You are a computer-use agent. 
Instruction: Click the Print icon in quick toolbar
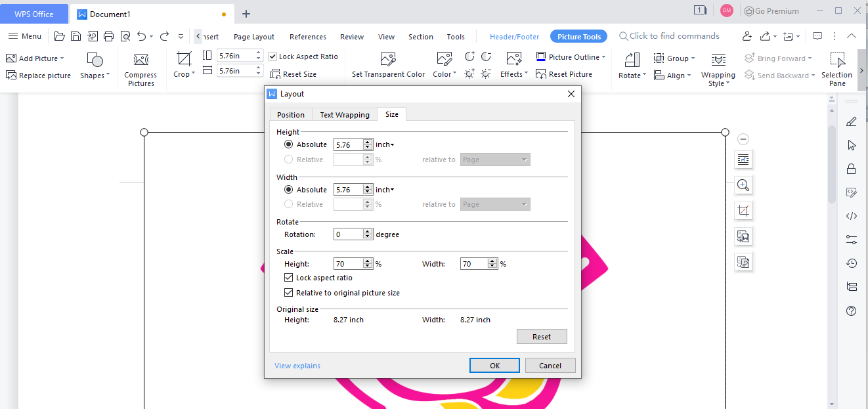pyautogui.click(x=109, y=36)
